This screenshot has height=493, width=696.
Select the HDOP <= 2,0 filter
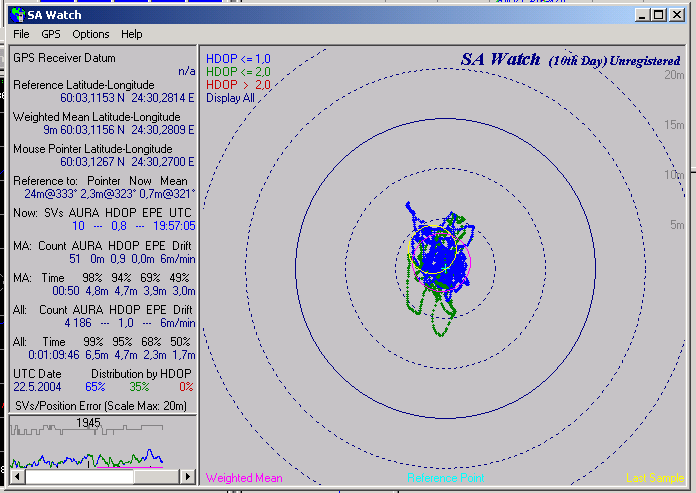tap(238, 71)
